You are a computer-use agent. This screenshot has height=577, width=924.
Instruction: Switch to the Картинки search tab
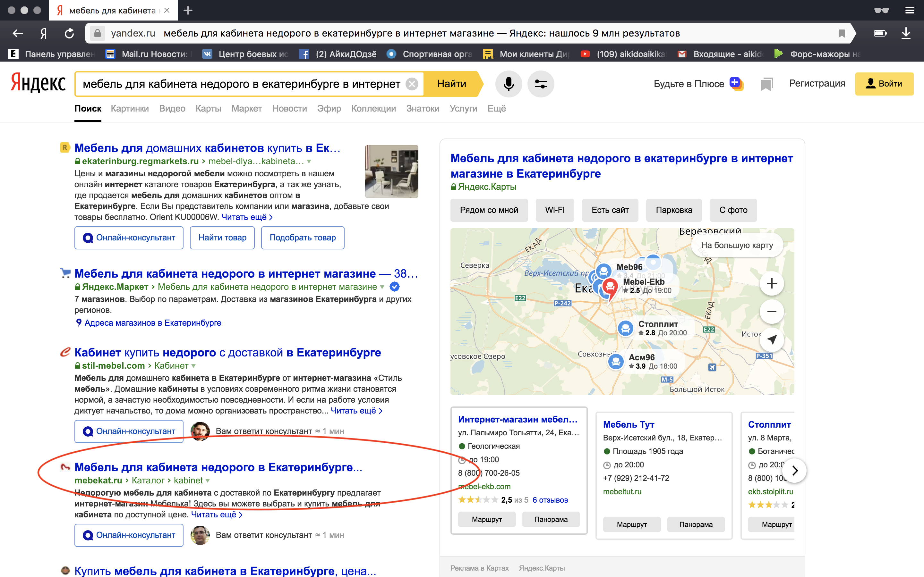[129, 108]
